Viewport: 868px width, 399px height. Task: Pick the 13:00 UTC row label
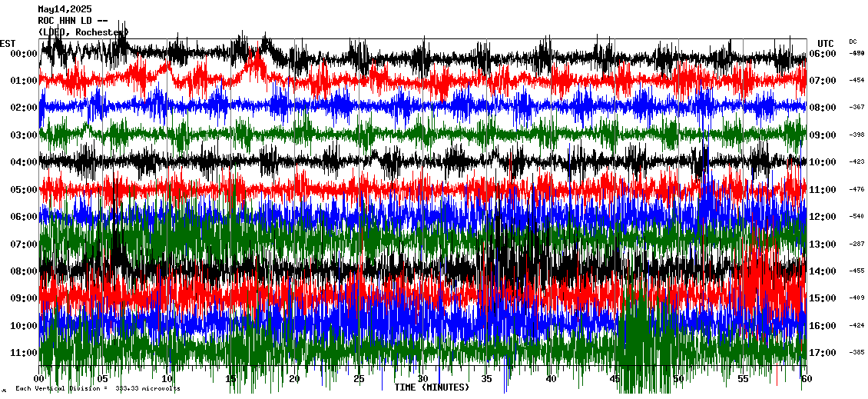823,244
